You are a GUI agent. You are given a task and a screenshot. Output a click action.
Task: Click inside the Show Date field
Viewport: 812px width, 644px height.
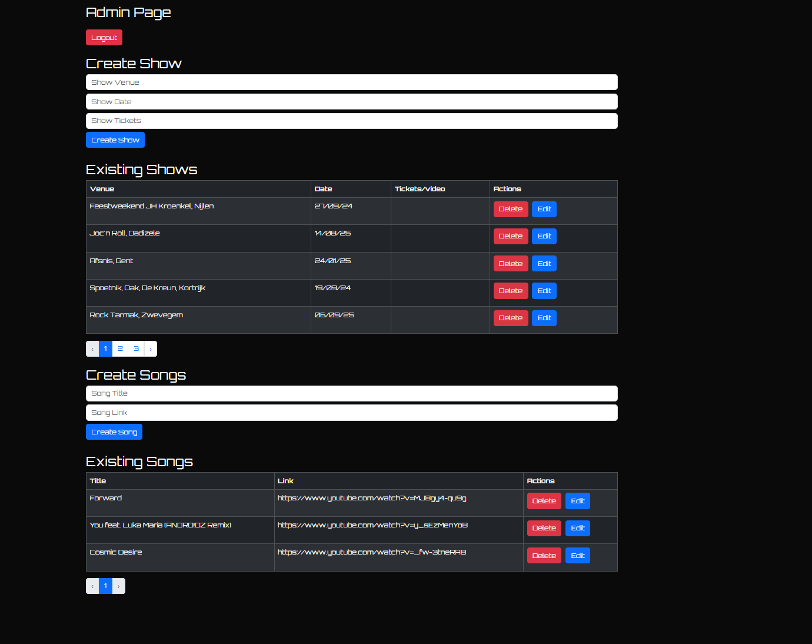pos(351,101)
